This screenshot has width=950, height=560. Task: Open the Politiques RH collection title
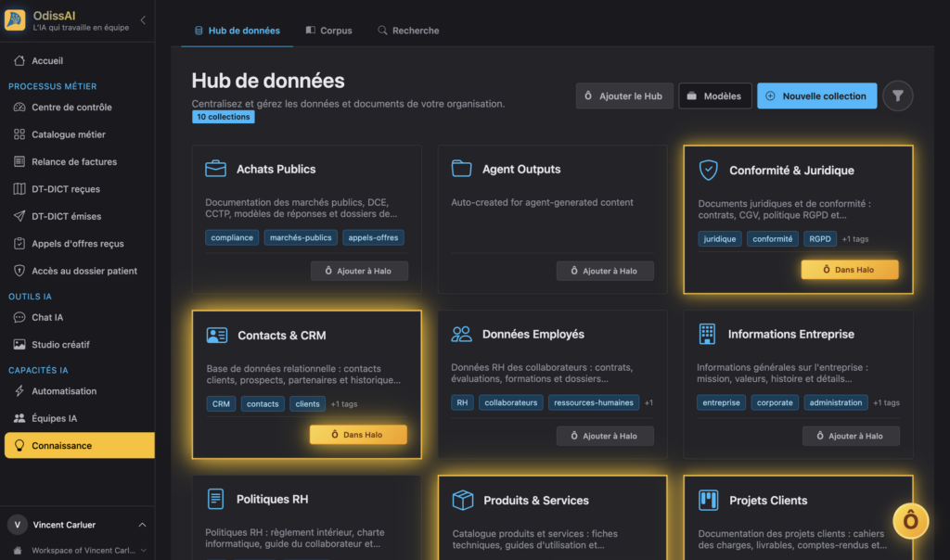click(272, 499)
